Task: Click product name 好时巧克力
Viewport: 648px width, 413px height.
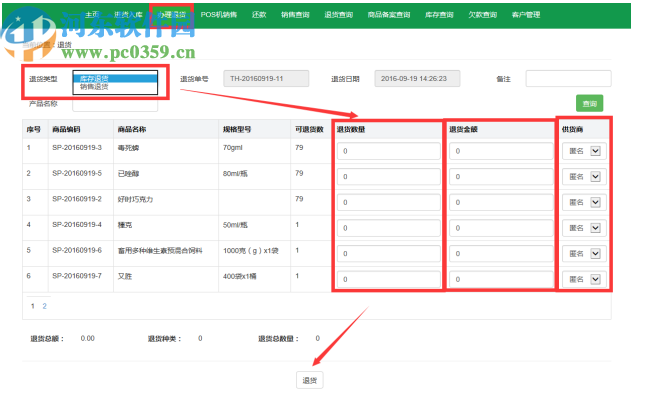Action: click(x=136, y=199)
